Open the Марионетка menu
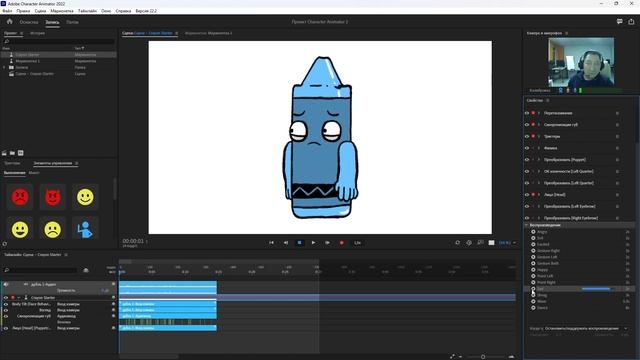 (x=62, y=11)
